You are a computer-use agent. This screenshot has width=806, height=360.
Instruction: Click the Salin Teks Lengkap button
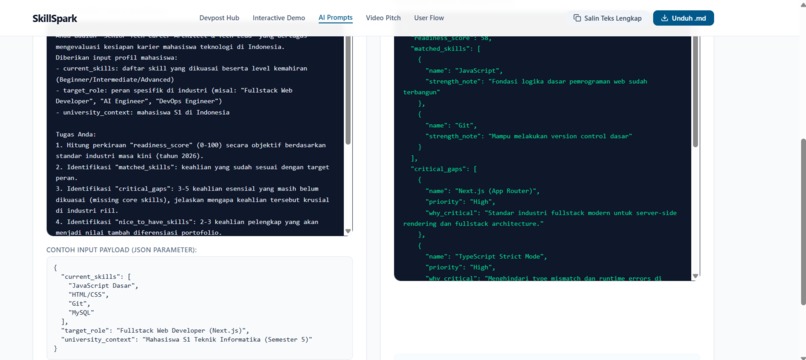click(608, 18)
